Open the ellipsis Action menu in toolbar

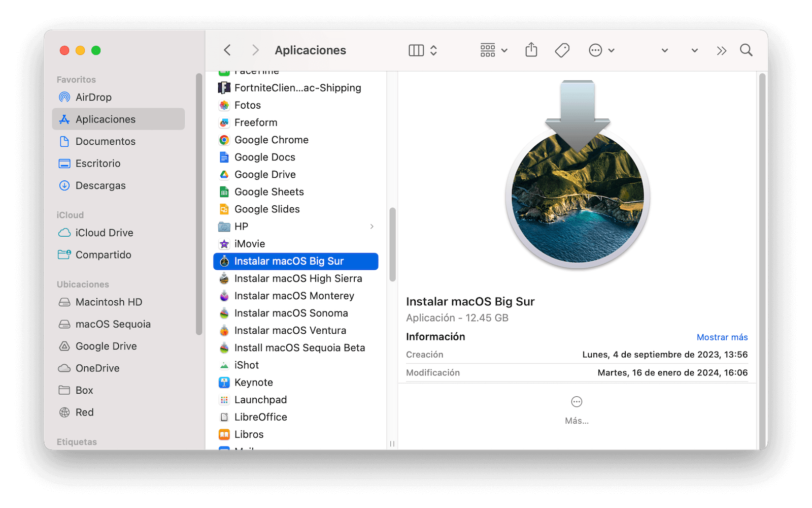tap(601, 50)
